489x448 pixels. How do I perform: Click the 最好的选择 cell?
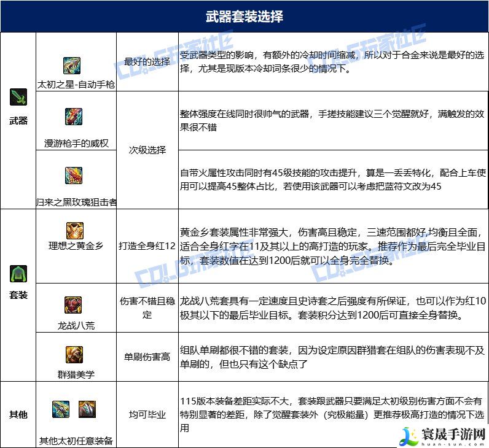click(147, 62)
